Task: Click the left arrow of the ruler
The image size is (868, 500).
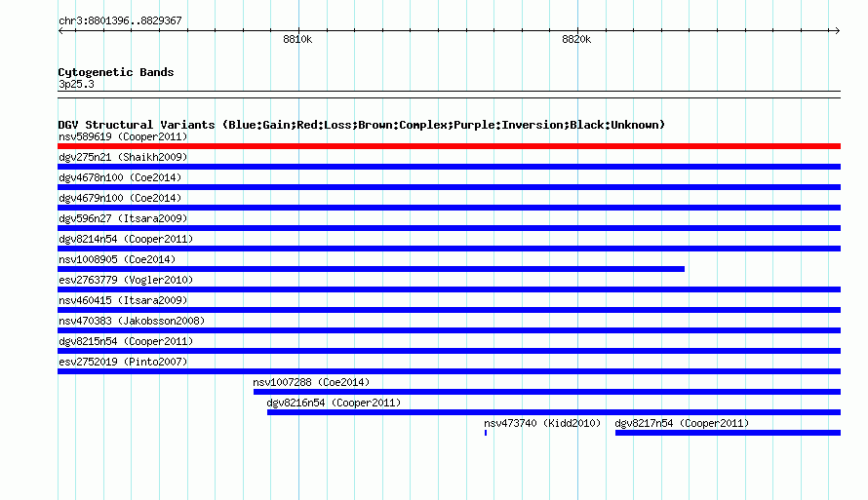Action: 60,30
